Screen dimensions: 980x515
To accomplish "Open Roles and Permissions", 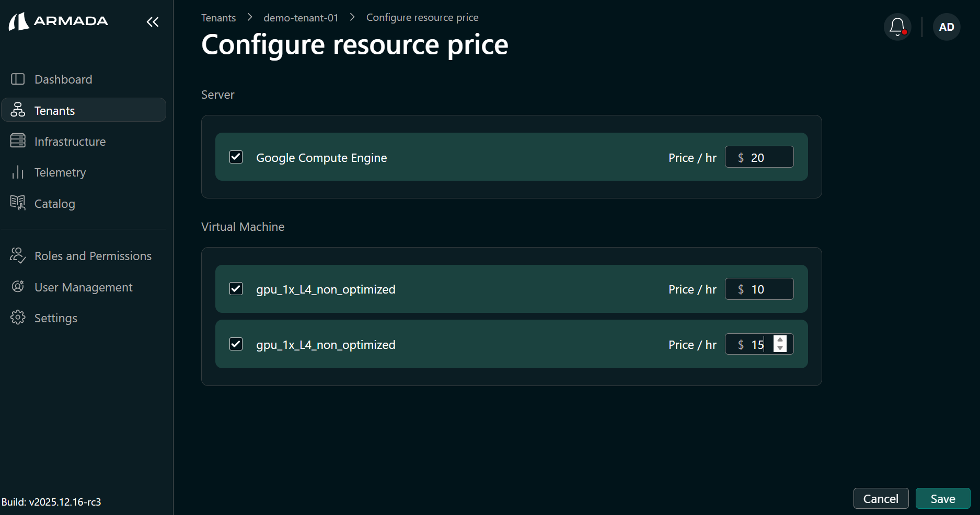I will (x=93, y=255).
